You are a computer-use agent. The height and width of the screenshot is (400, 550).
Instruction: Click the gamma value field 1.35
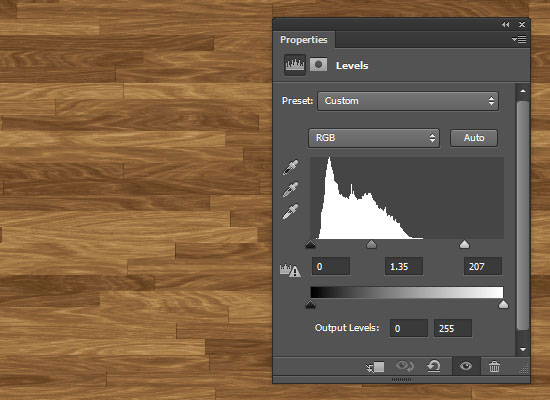[x=404, y=266]
